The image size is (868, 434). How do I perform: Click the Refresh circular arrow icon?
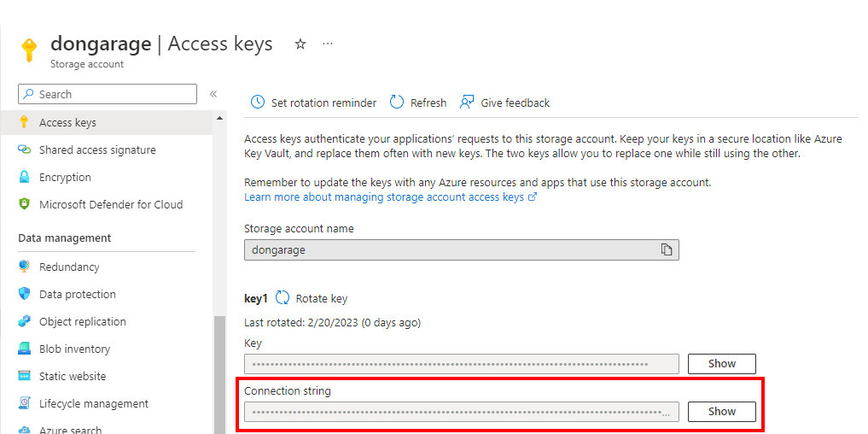click(397, 102)
